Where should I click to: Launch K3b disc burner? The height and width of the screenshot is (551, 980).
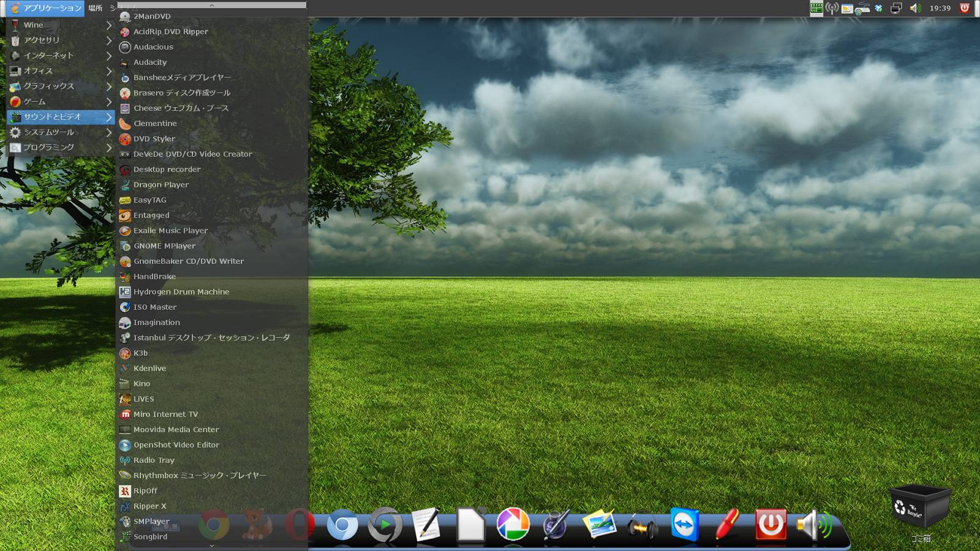[212, 353]
